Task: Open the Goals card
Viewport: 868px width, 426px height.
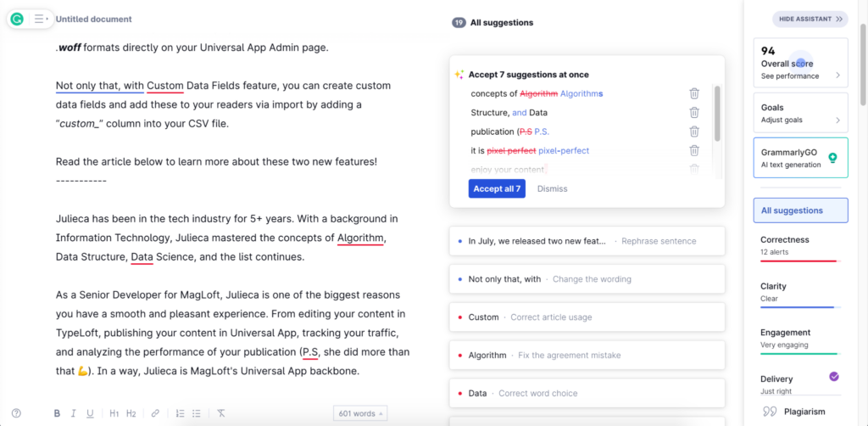Action: 800,113
